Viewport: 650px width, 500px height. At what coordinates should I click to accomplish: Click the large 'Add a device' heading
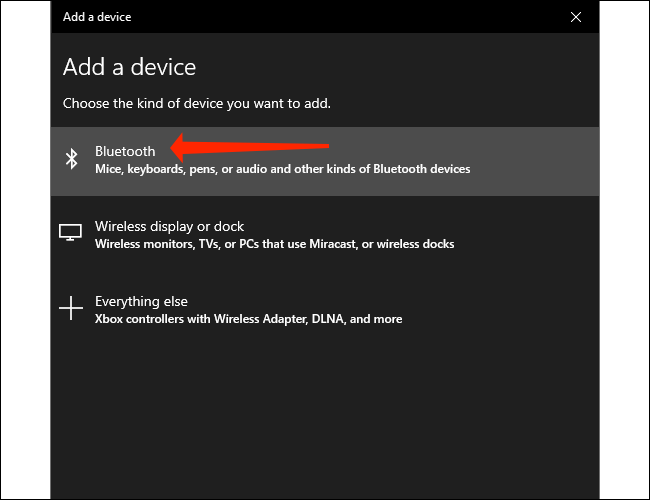click(x=129, y=67)
